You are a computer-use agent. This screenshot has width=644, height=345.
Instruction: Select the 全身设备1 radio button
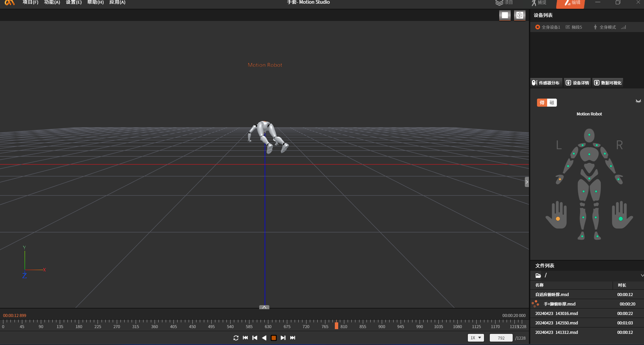(538, 27)
